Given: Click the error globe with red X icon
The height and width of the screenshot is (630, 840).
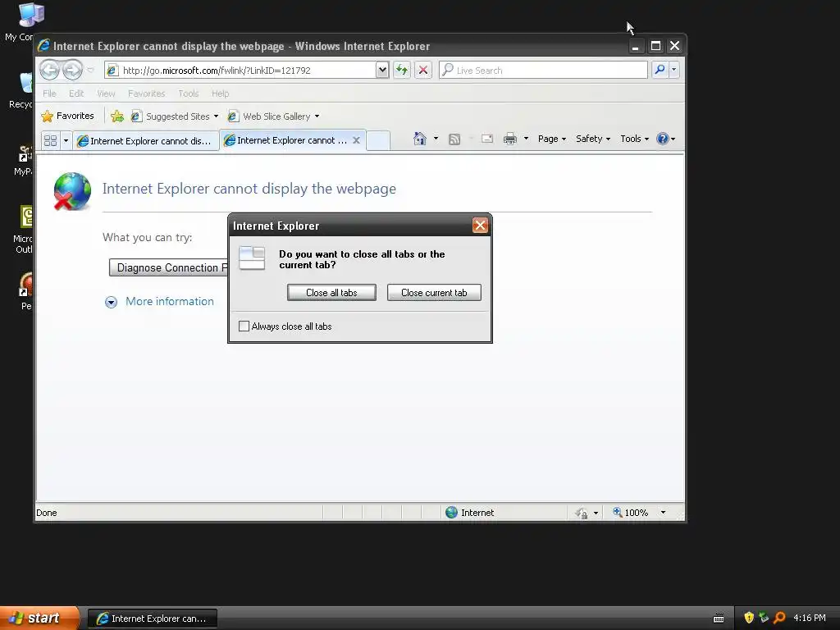Looking at the screenshot, I should (x=72, y=191).
